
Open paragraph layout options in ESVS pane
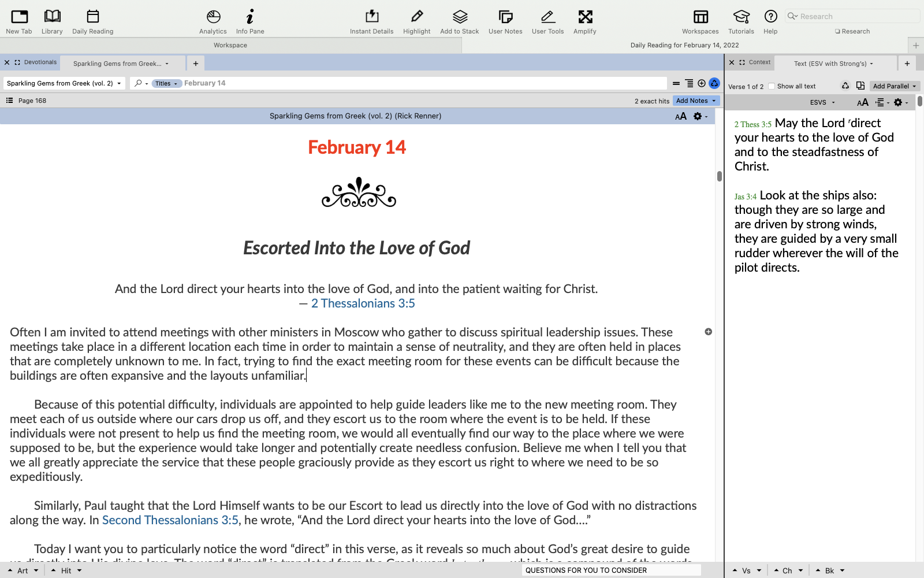coord(882,102)
